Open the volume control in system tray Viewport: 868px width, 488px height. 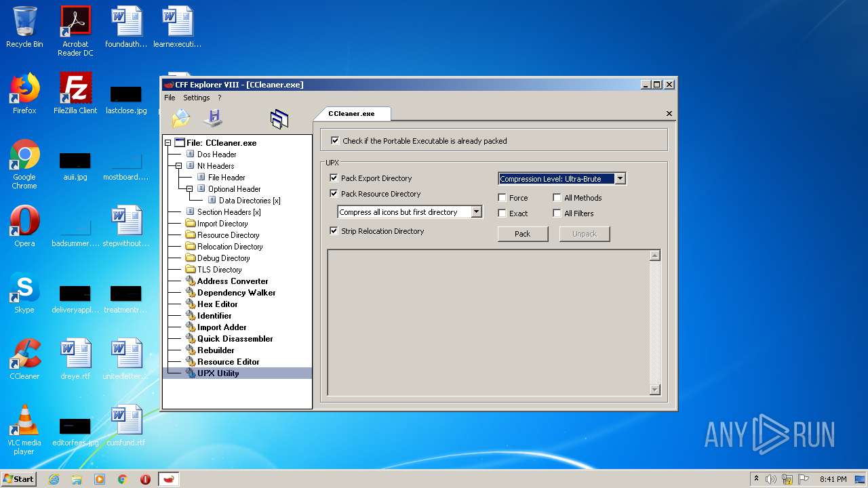click(770, 479)
